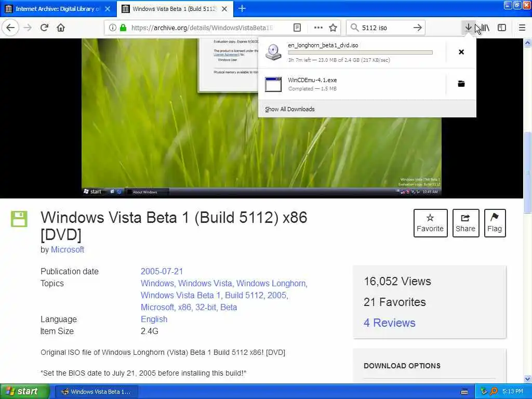
Task: Open the Microsoft author link
Action: coord(68,249)
